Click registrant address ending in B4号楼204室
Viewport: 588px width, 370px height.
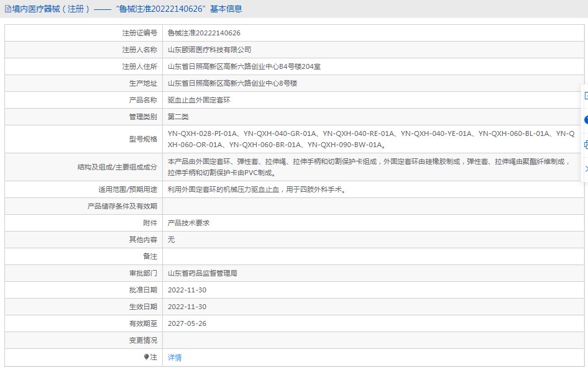pos(244,66)
